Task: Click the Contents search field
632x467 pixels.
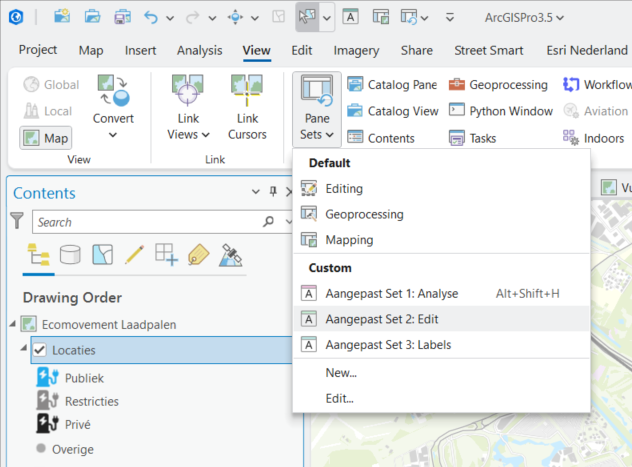Action: 145,222
